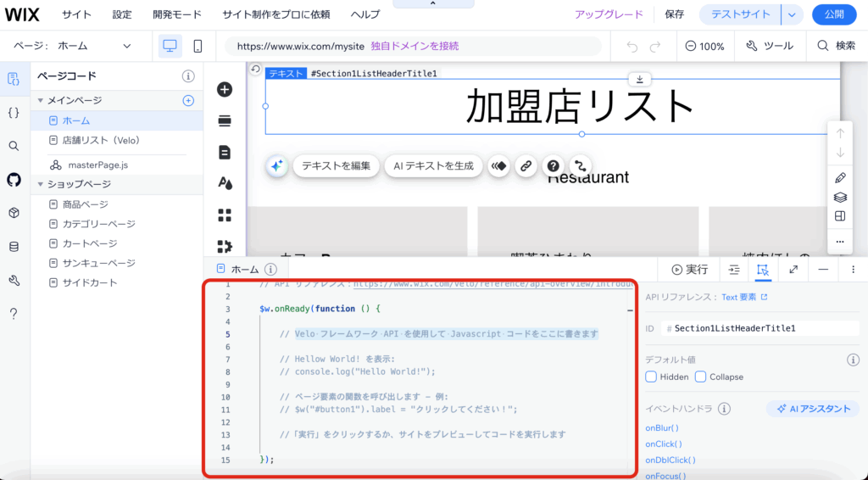
Task: Open the animation diamond icon in text toolbar
Action: [x=498, y=165]
